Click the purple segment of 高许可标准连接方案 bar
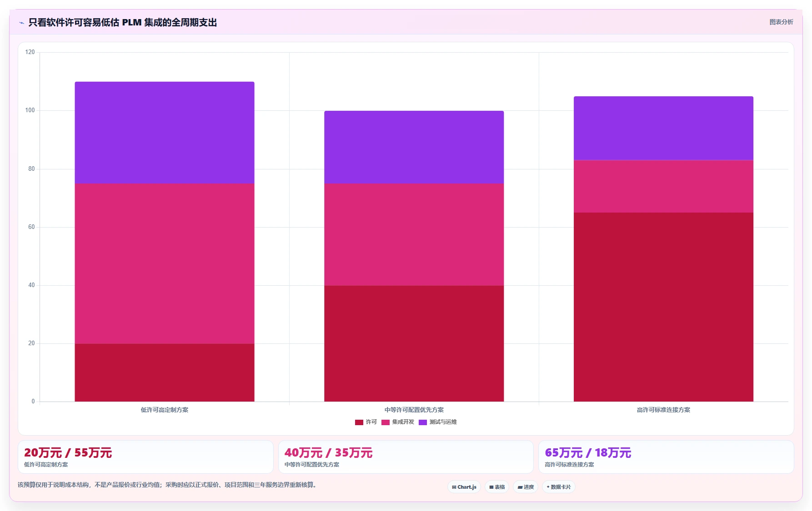 click(x=663, y=128)
